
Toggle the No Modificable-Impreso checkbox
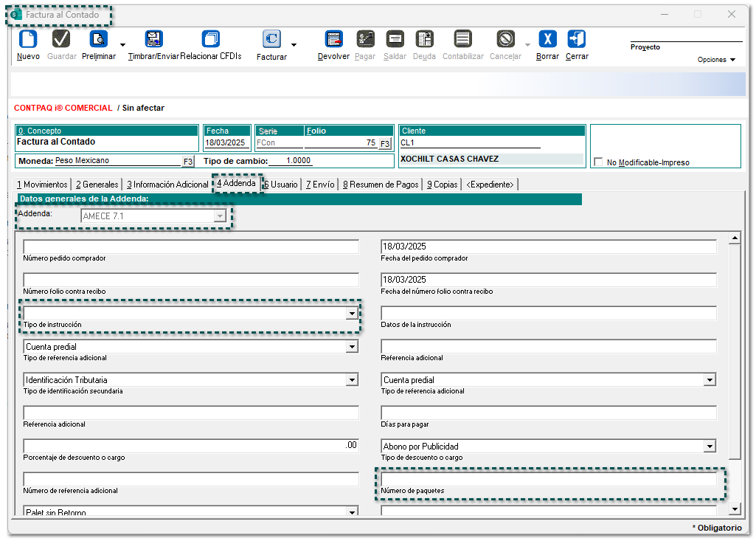click(599, 162)
